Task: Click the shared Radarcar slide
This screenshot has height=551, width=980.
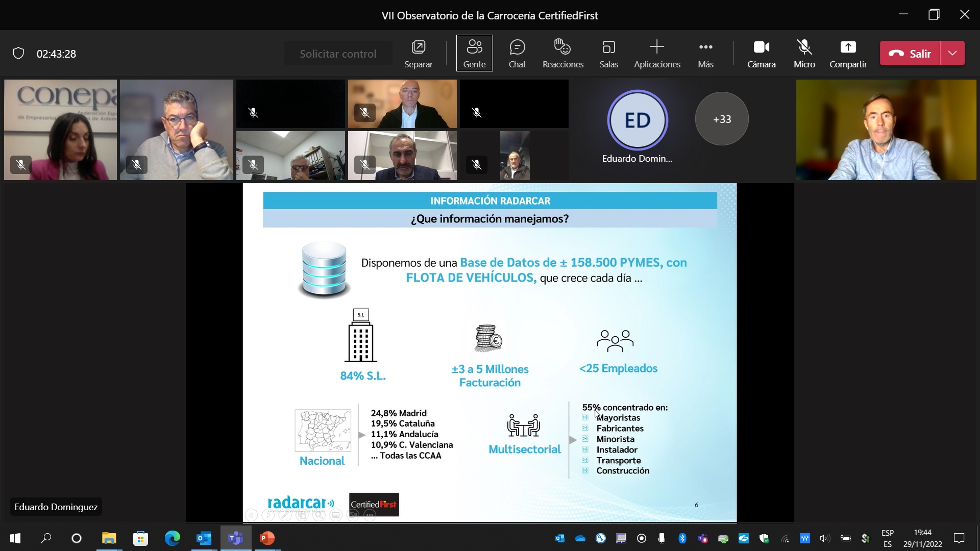Action: pyautogui.click(x=489, y=352)
